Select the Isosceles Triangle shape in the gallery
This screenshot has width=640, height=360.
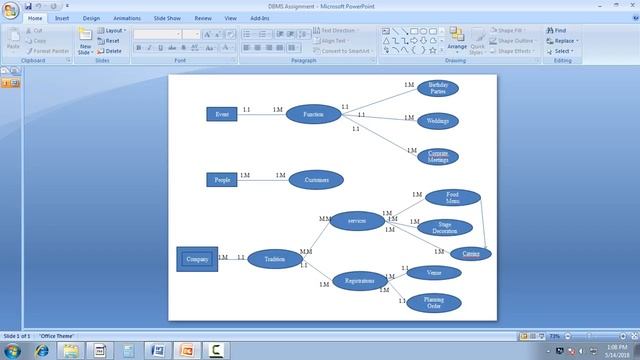click(x=386, y=41)
